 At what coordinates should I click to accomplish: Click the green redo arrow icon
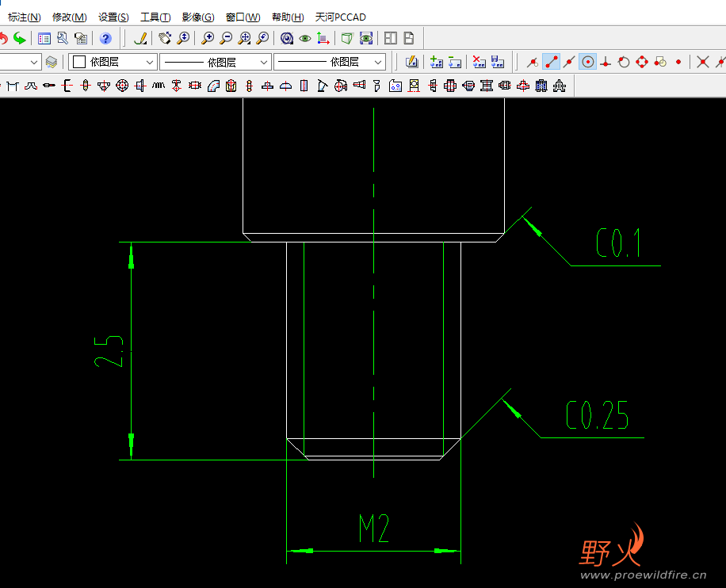click(x=20, y=38)
